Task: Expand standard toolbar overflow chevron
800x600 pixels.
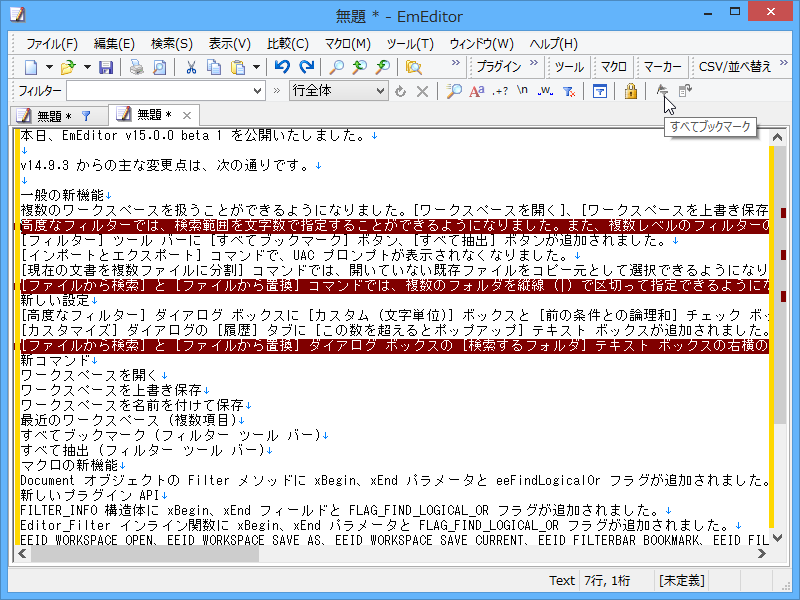Action: point(456,63)
